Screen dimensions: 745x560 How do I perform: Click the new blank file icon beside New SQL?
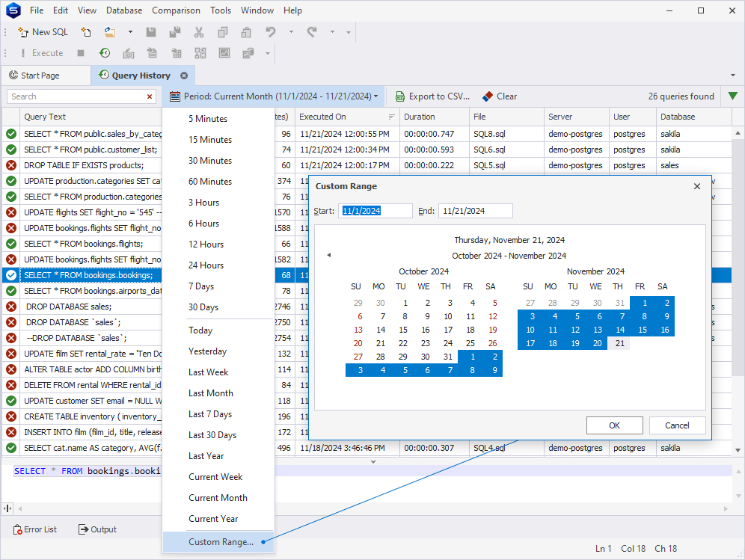tap(86, 32)
